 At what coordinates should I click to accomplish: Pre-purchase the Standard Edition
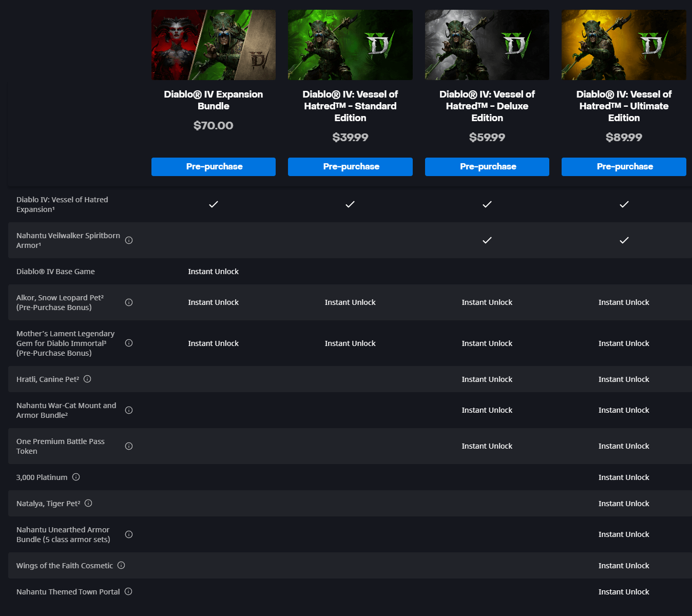pyautogui.click(x=350, y=167)
